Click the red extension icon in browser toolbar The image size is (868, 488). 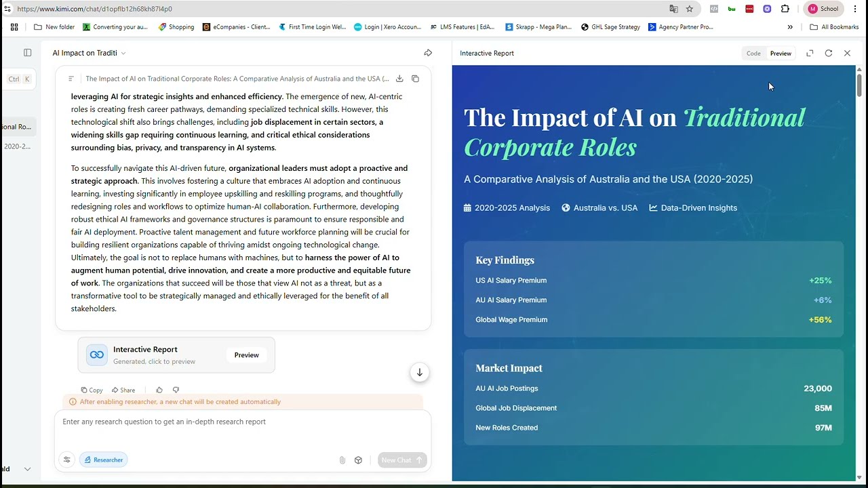[749, 9]
